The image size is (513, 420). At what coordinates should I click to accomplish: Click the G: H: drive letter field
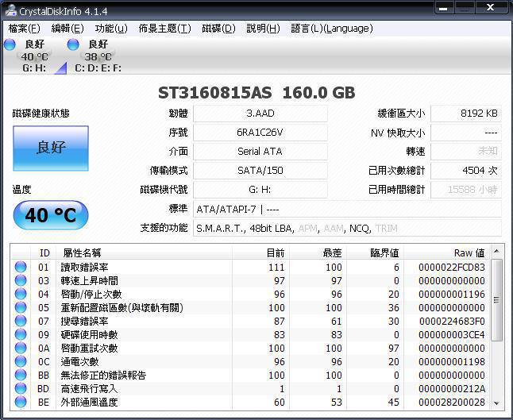260,190
